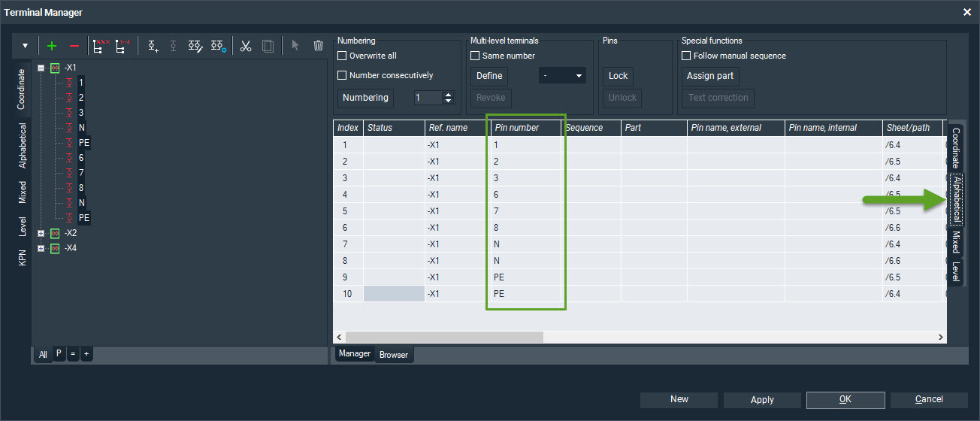
Task: Select the + filter tab
Action: pyautogui.click(x=86, y=353)
